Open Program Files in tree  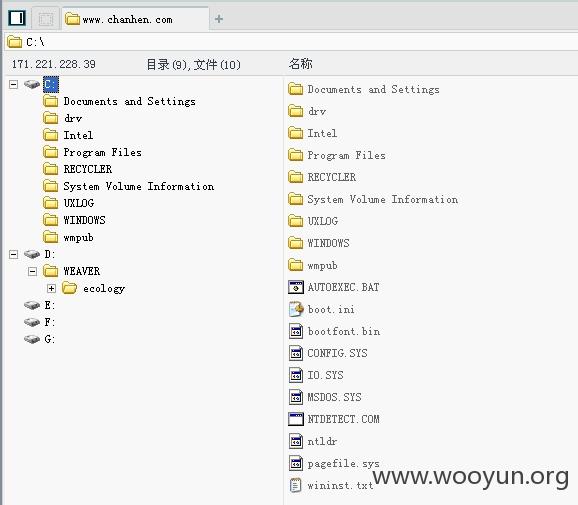click(x=102, y=152)
